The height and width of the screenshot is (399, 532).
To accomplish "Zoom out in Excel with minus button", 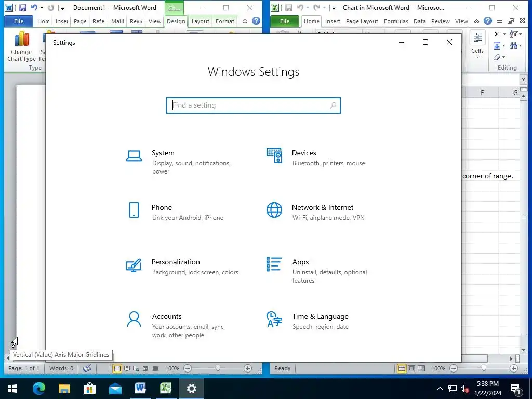I will 454,368.
